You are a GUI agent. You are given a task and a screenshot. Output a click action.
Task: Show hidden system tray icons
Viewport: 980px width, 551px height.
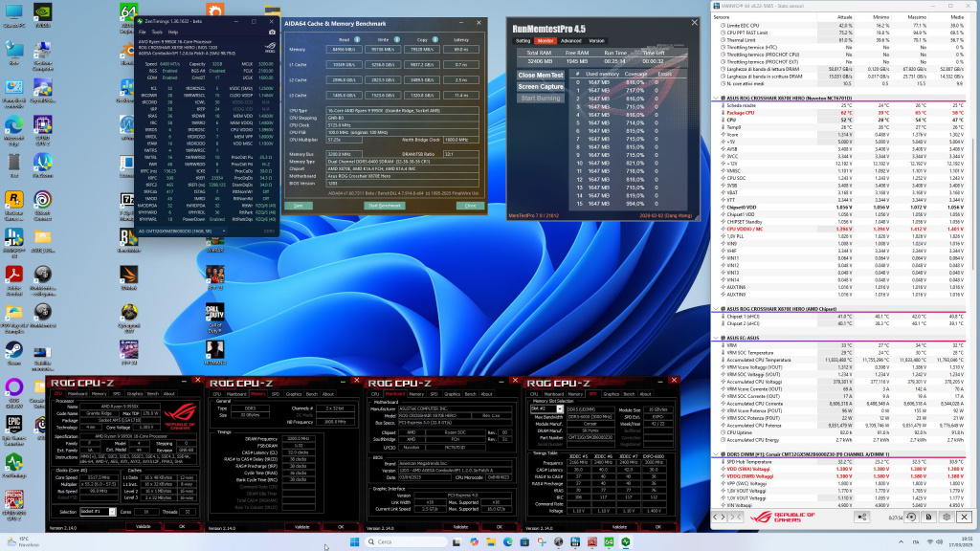pos(901,541)
